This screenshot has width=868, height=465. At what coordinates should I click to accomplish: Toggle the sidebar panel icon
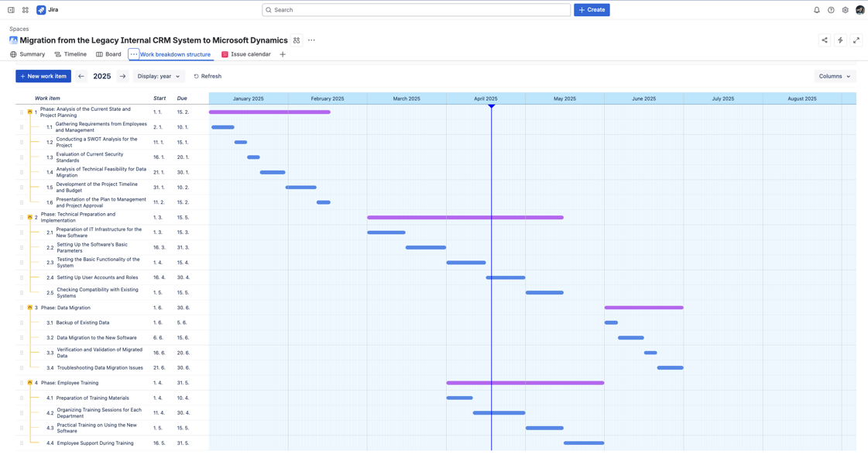click(x=11, y=10)
